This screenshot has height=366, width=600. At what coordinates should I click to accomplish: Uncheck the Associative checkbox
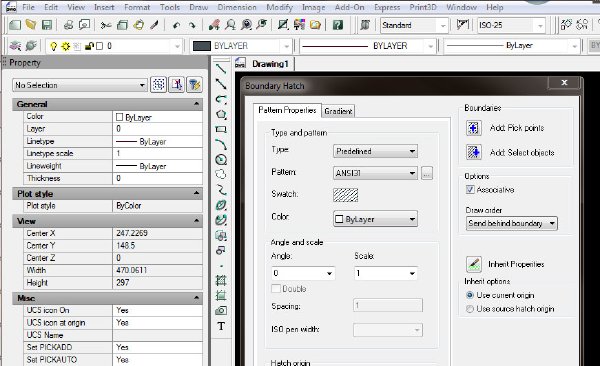point(470,190)
